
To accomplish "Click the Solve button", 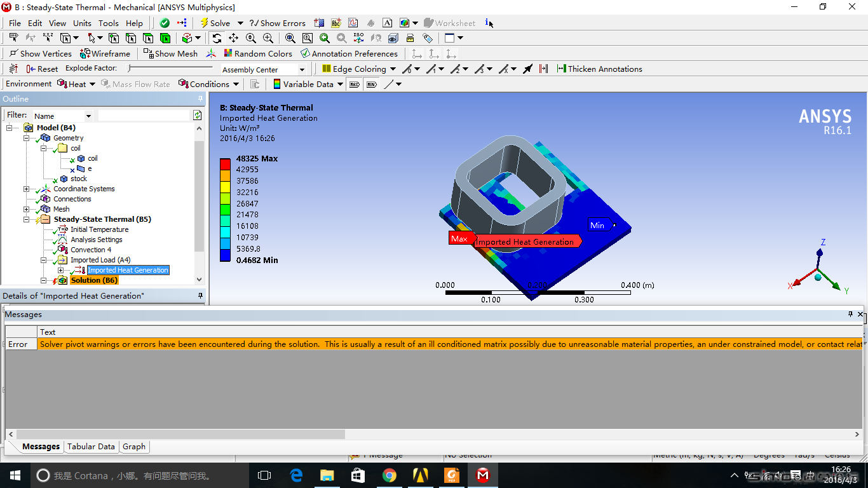I will (215, 23).
